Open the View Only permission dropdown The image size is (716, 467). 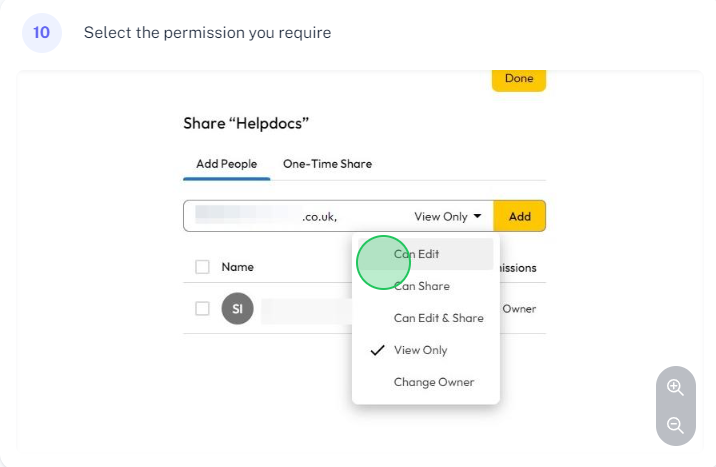[448, 216]
